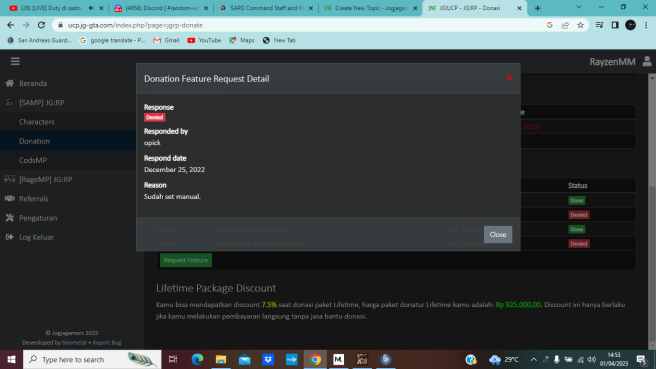The width and height of the screenshot is (656, 369).
Task: Toggle the browser side panel
Action: coord(615,25)
